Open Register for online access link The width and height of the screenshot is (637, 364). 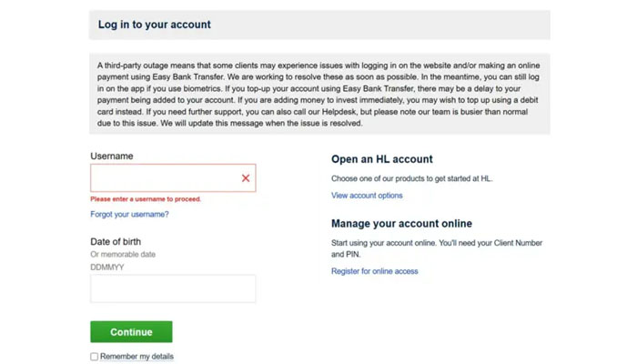click(x=374, y=271)
